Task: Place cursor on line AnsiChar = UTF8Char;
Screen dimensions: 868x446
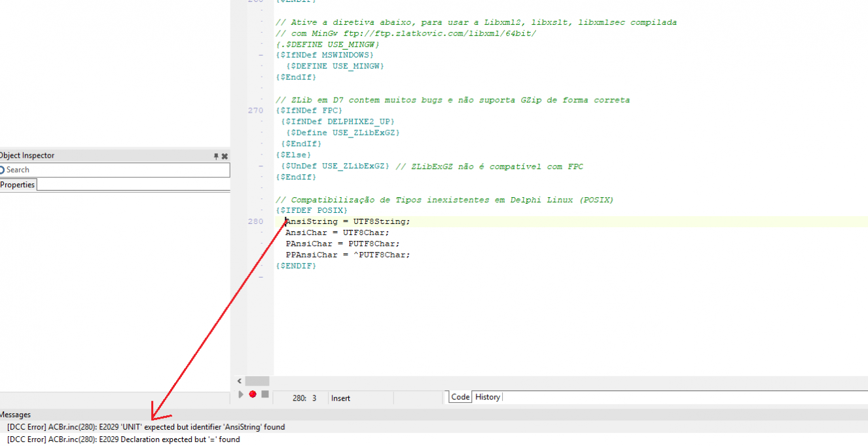Action: (x=337, y=232)
